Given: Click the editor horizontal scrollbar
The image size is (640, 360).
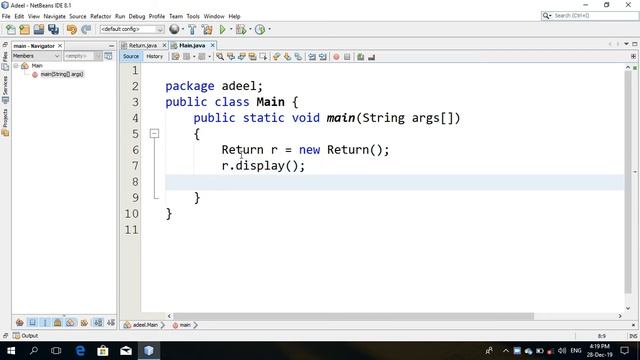Looking at the screenshot, I should point(353,316).
